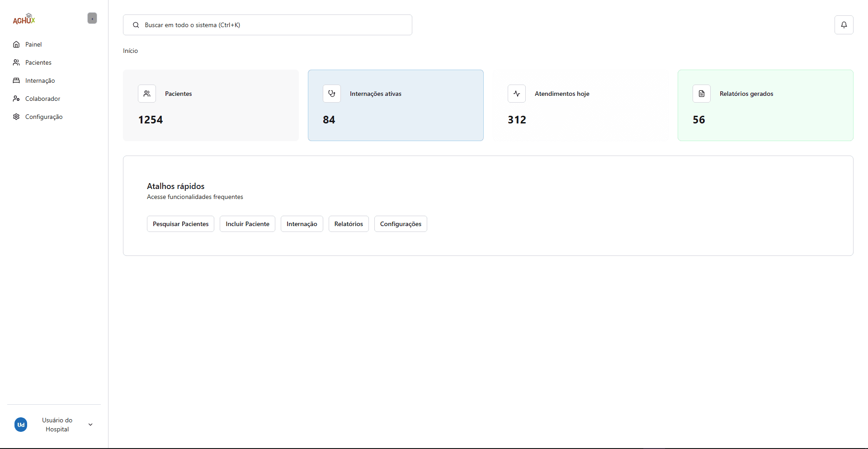Collapse the sidebar with the arrow button
The width and height of the screenshot is (868, 449).
pos(92,19)
